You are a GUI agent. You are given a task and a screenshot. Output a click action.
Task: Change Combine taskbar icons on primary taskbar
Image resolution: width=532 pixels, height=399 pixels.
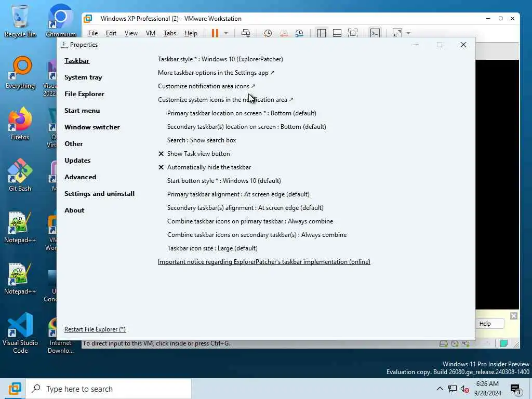tap(250, 221)
